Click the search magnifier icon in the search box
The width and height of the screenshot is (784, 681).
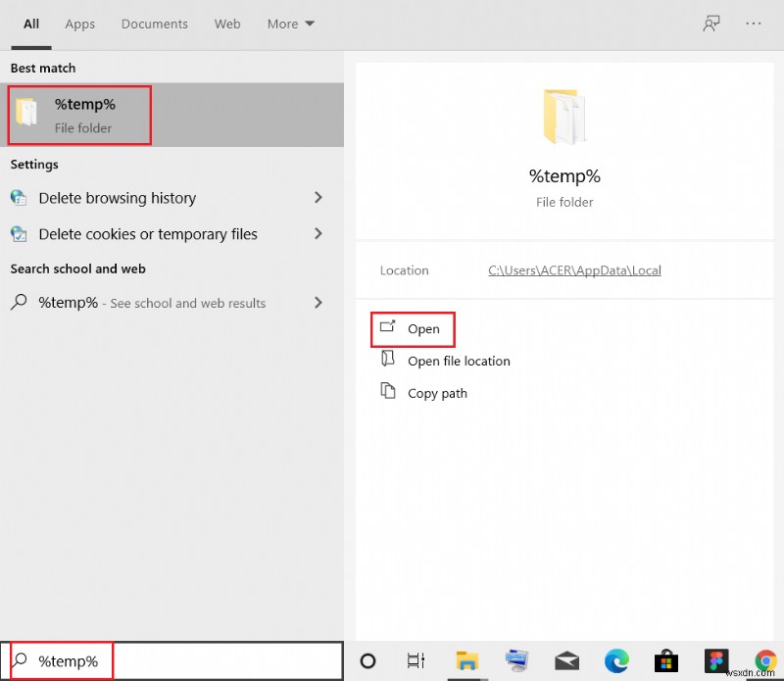19,660
